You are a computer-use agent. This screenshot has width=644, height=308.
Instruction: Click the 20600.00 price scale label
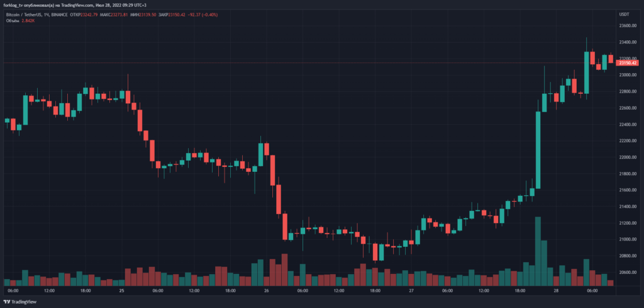628,272
